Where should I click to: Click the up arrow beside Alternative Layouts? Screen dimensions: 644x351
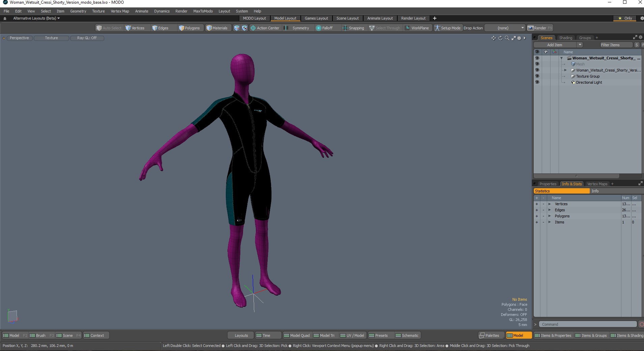point(5,18)
